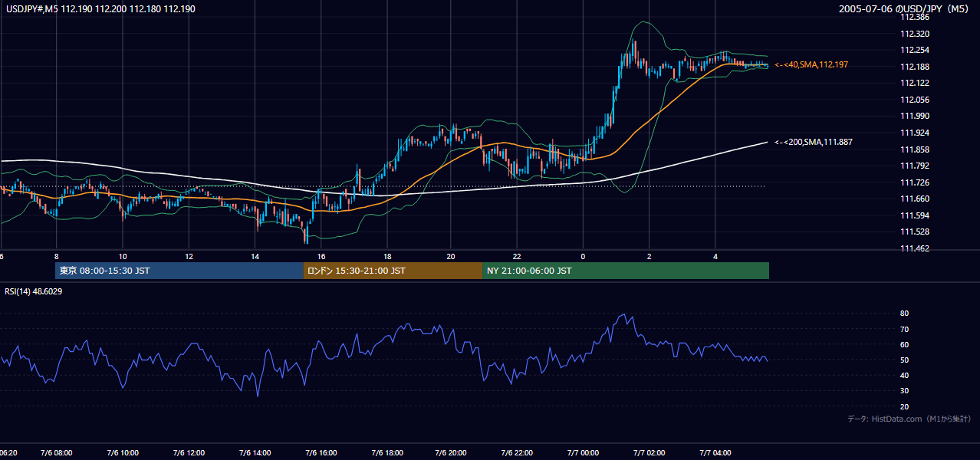Click the RSI 70 level label
The width and height of the screenshot is (980, 460).
(x=904, y=329)
